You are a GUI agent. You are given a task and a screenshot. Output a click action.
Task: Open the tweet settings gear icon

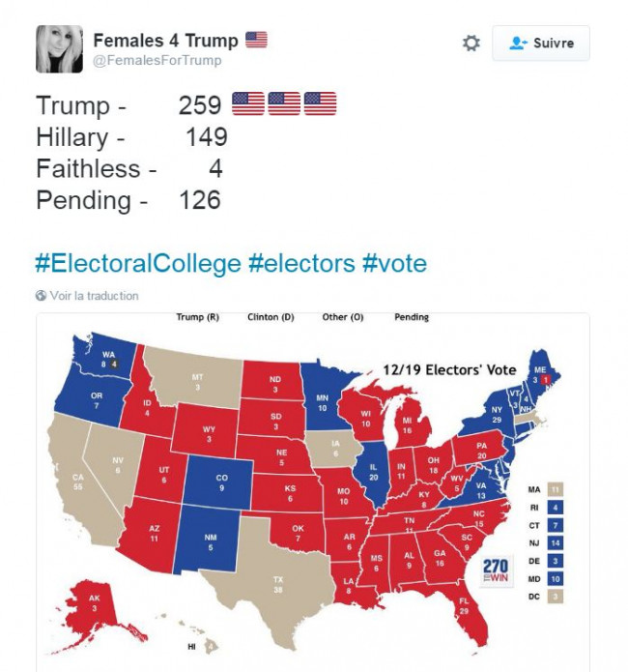coord(471,44)
